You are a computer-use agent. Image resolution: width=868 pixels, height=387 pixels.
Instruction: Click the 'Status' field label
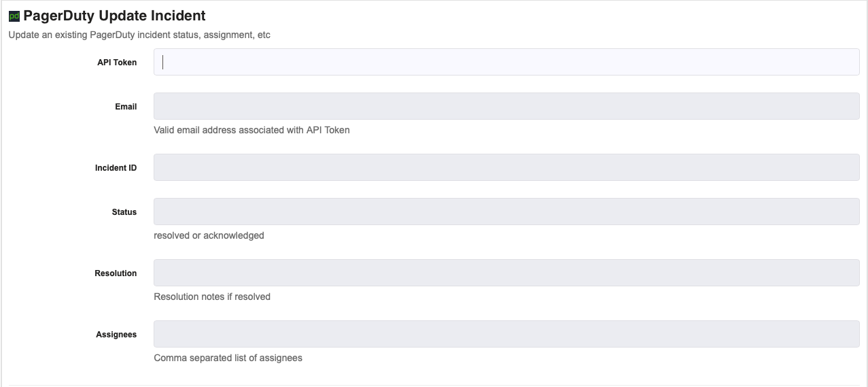click(124, 212)
